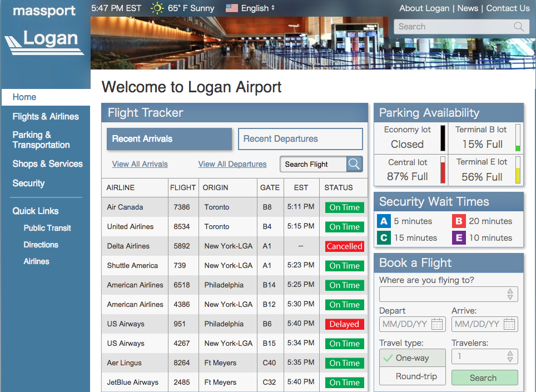The width and height of the screenshot is (536, 392).
Task: Switch to Recent Departures tab
Action: pyautogui.click(x=300, y=139)
